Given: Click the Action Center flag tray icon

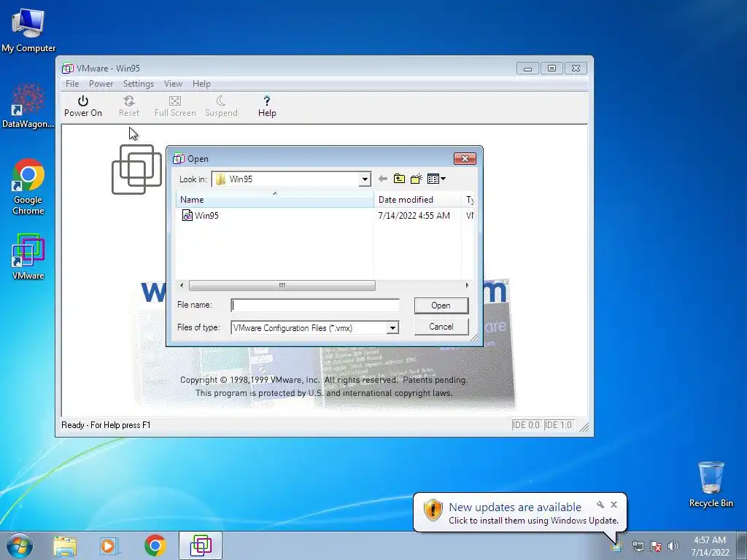Looking at the screenshot, I should point(656,546).
